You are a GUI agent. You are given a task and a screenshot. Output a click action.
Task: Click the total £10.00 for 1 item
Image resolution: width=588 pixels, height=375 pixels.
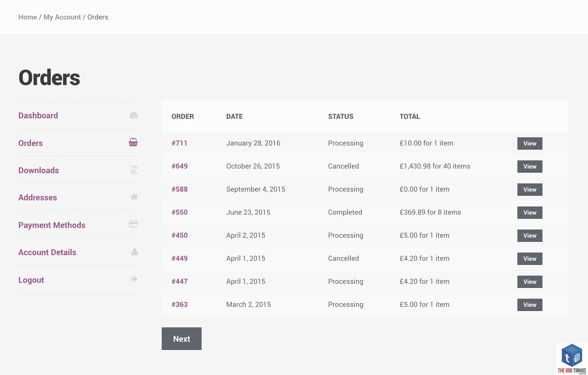click(427, 143)
